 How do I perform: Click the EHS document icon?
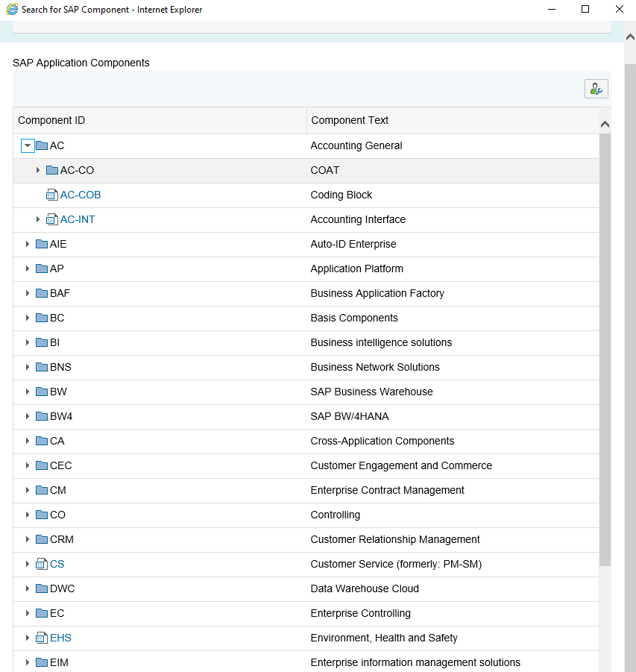click(x=42, y=638)
